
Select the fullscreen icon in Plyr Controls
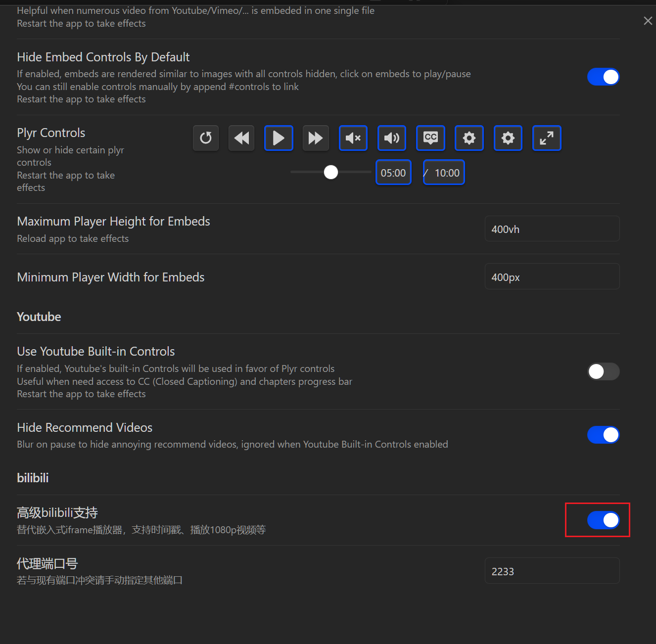[547, 138]
